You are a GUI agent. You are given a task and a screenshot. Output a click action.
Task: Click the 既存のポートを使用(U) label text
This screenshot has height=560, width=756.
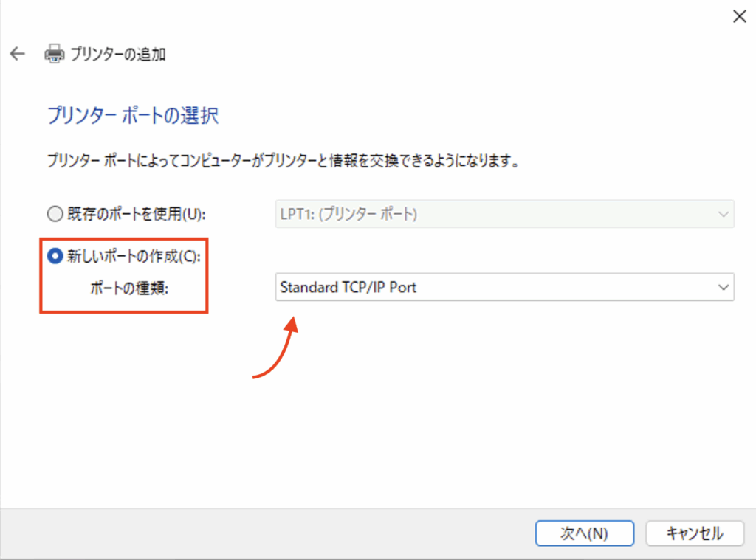point(133,214)
